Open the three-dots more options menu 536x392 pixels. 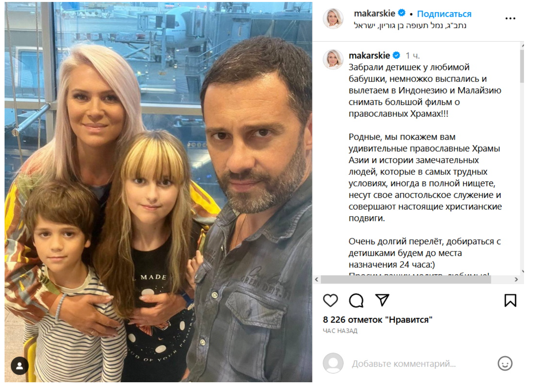510,19
